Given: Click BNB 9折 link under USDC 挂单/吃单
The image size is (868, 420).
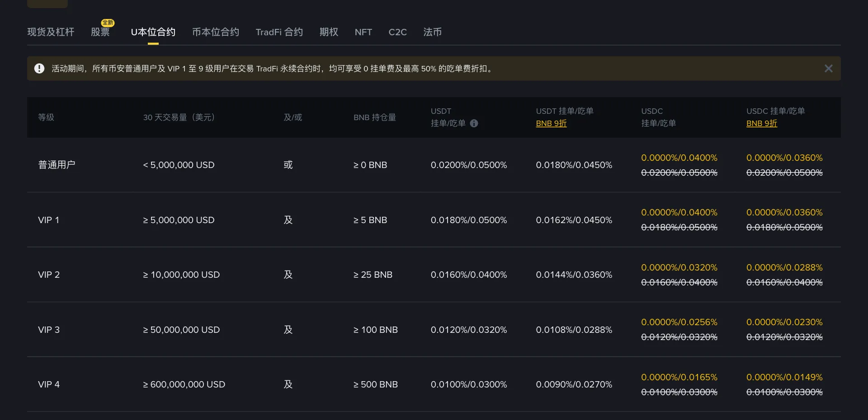Looking at the screenshot, I should 761,123.
